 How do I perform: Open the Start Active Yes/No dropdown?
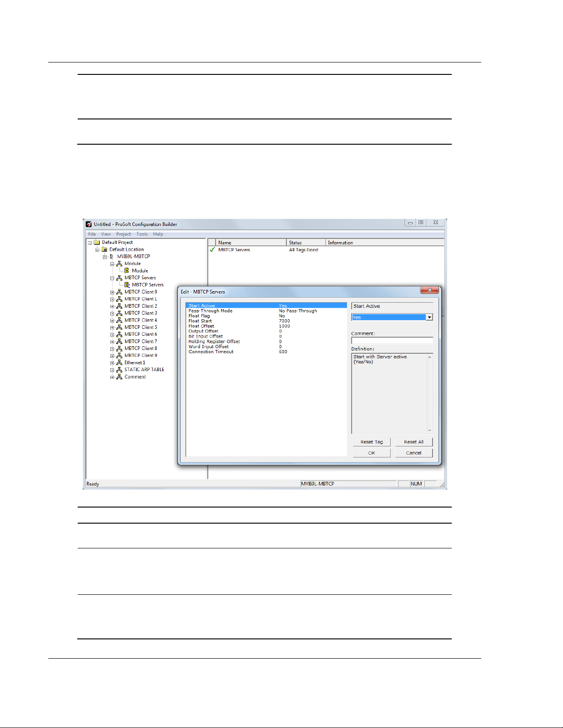tap(429, 317)
